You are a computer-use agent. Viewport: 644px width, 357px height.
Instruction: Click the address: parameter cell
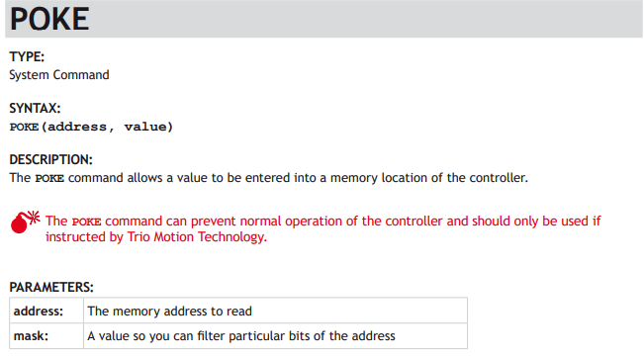46,312
